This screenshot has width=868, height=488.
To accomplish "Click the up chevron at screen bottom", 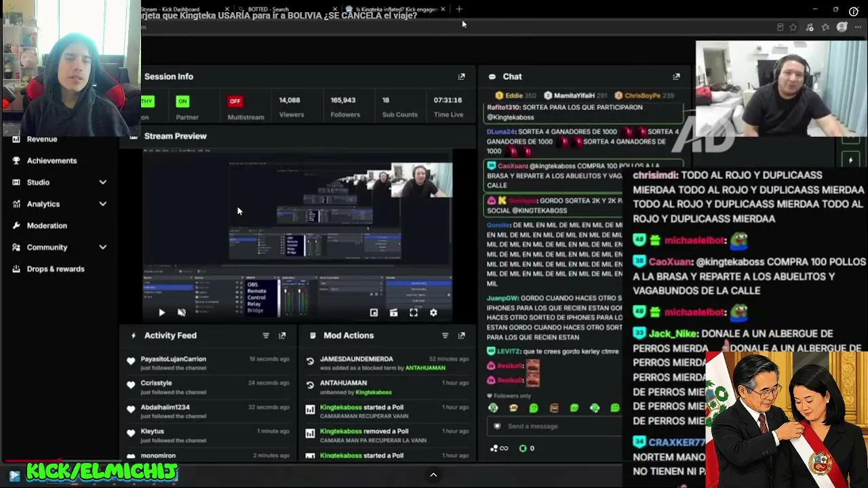I will [x=433, y=475].
